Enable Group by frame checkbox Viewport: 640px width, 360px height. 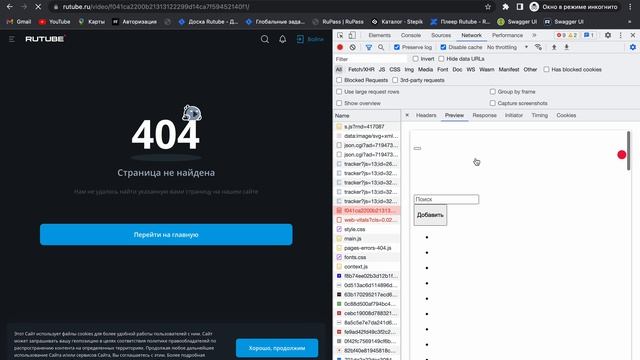pyautogui.click(x=493, y=92)
